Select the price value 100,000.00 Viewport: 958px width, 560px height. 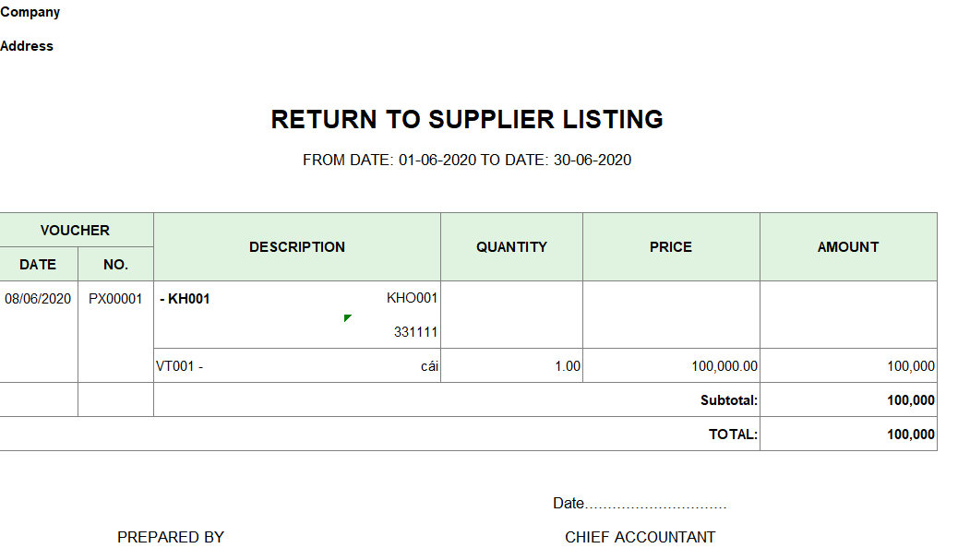point(724,366)
